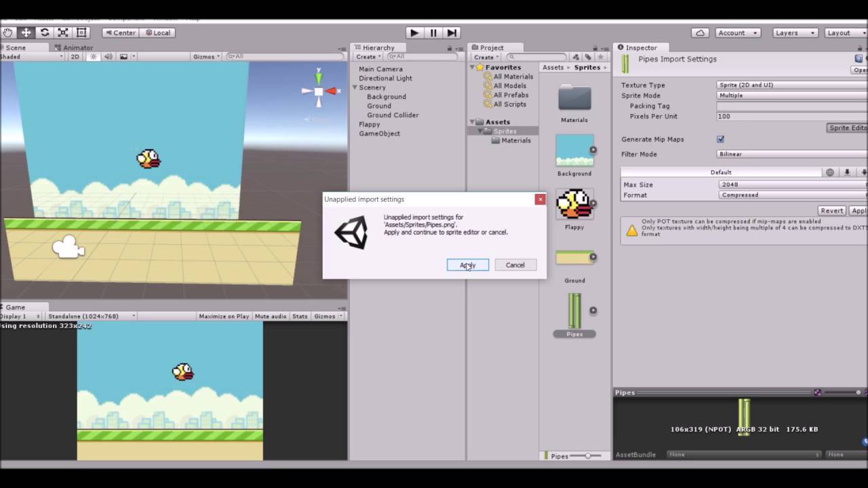Screen dimensions: 868x488
Task: Collapse the Favorites section
Action: pos(473,68)
